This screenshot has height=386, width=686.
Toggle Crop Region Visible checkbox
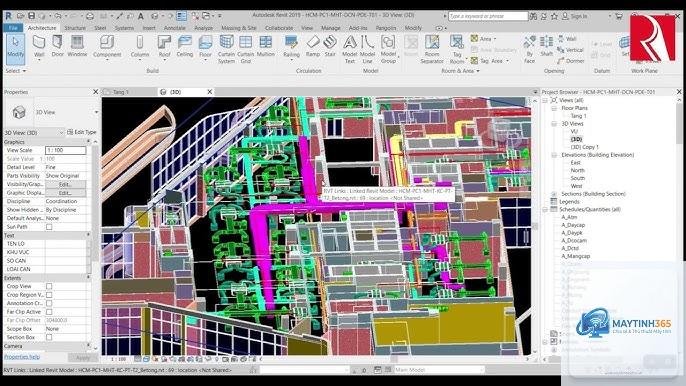click(49, 295)
